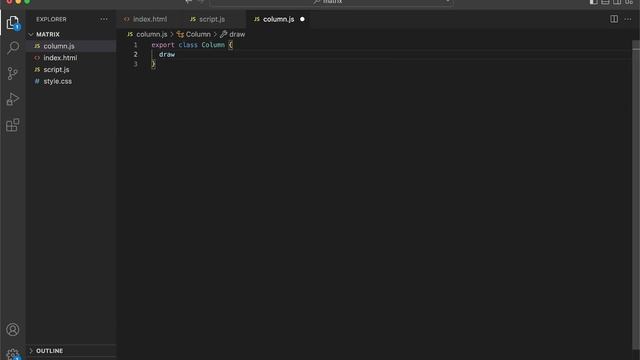640x360 pixels.
Task: Open the Manage gear icon
Action: 13,354
